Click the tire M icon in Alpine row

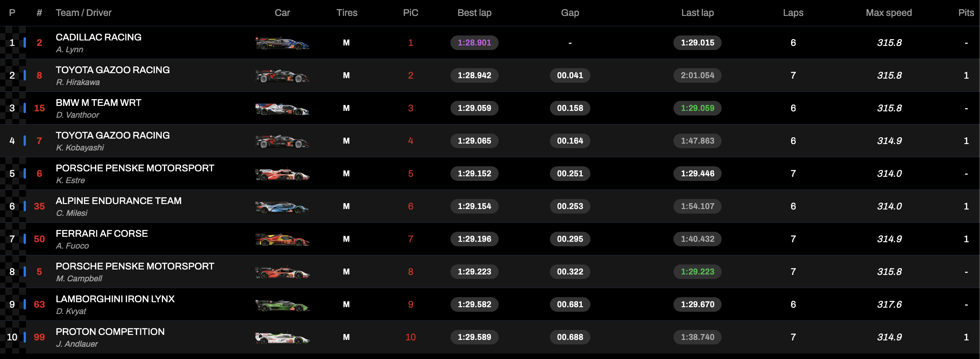346,206
